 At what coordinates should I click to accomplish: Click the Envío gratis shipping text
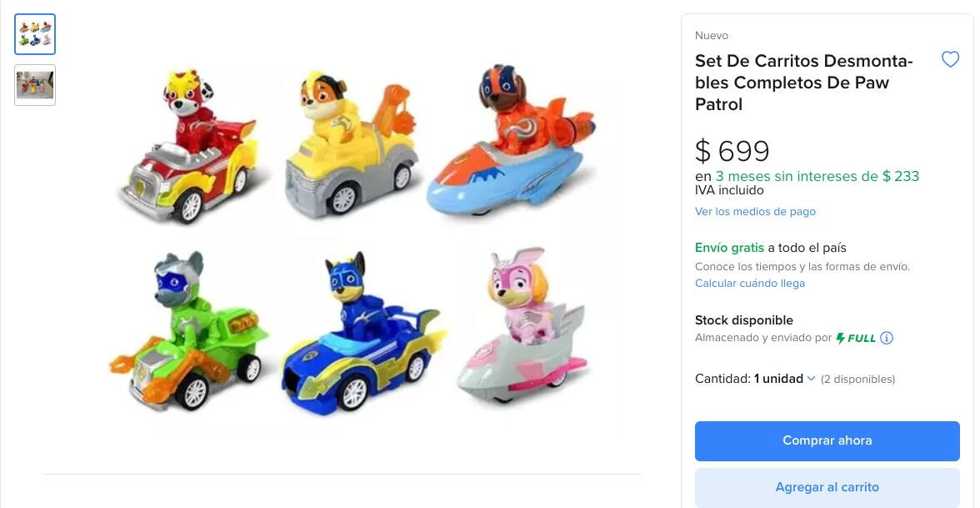[x=729, y=248]
